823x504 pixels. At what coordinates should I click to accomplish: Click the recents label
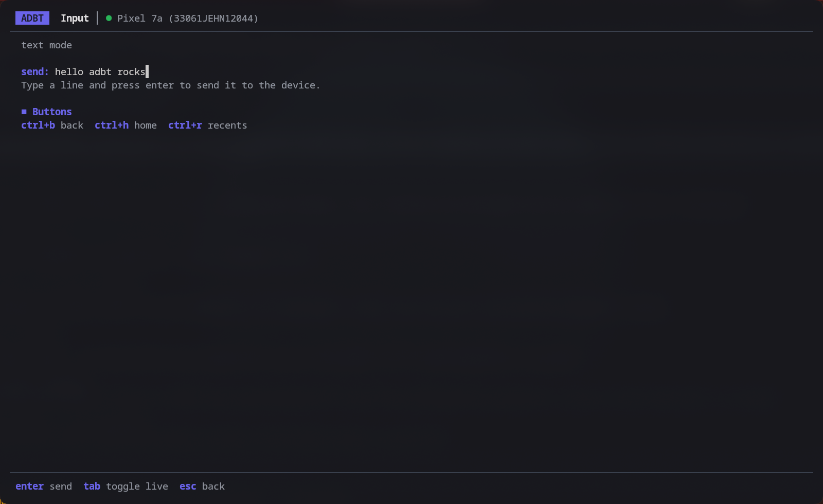227,125
